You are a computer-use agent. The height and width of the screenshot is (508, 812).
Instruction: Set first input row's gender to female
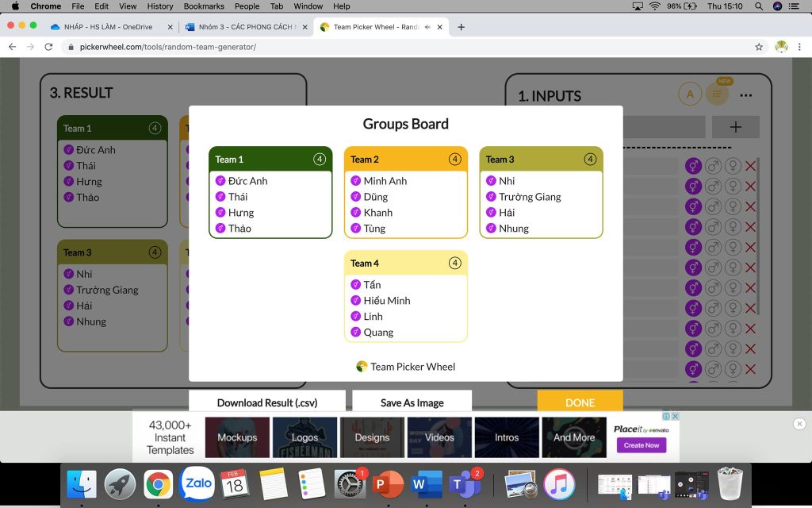pyautogui.click(x=732, y=166)
